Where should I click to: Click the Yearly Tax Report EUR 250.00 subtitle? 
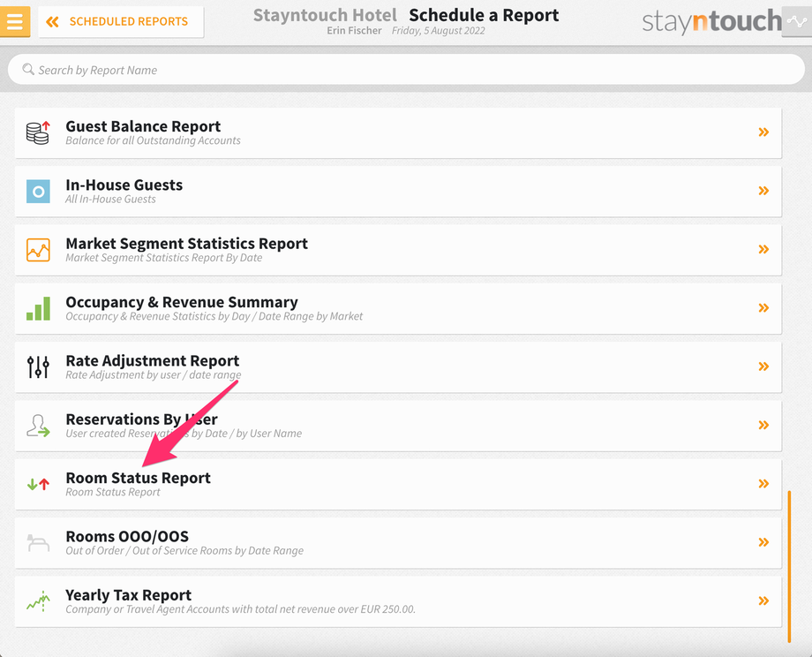coord(240,608)
